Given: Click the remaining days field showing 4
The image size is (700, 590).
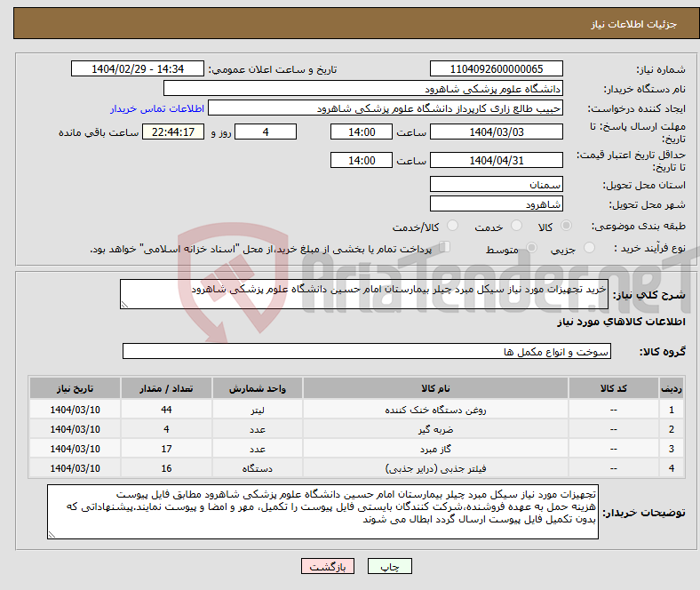Looking at the screenshot, I should click(x=266, y=132).
